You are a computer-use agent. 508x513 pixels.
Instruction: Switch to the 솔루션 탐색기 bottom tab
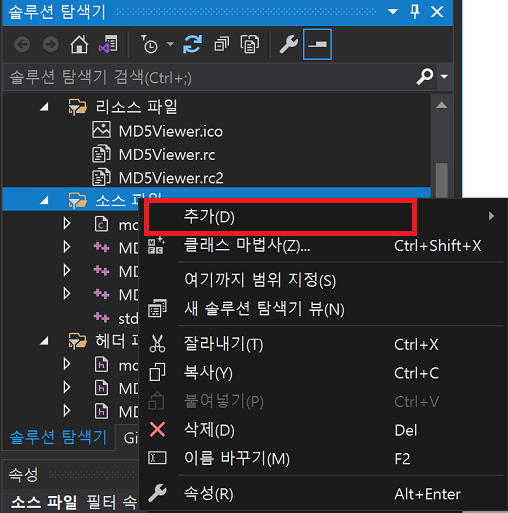click(58, 437)
